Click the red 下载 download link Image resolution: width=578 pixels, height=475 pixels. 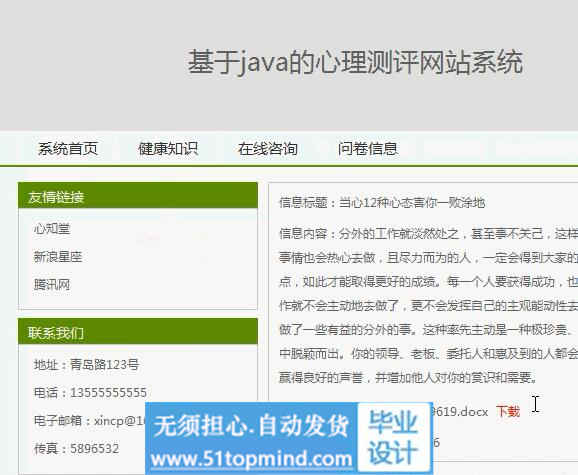tap(508, 411)
